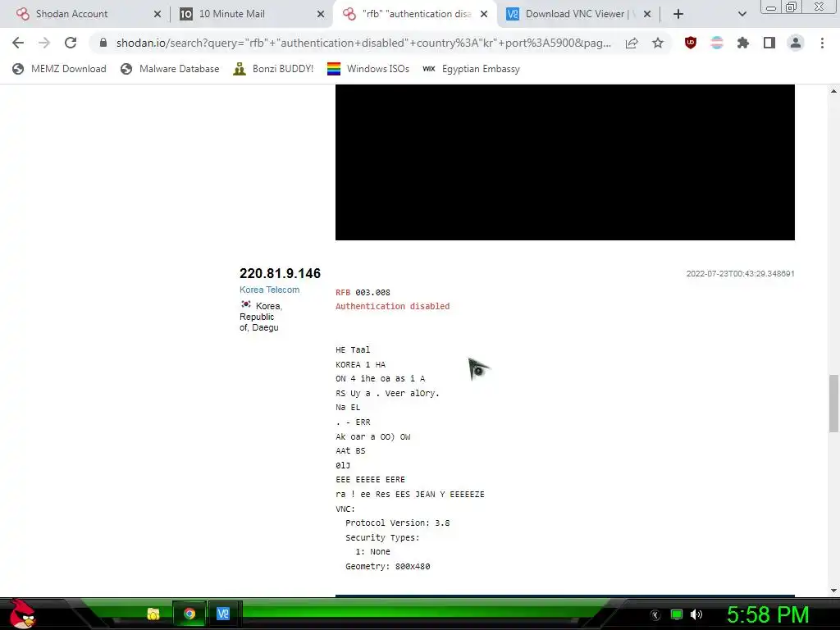Close the Download VNC Viewer tab
The width and height of the screenshot is (840, 630).
tap(647, 14)
